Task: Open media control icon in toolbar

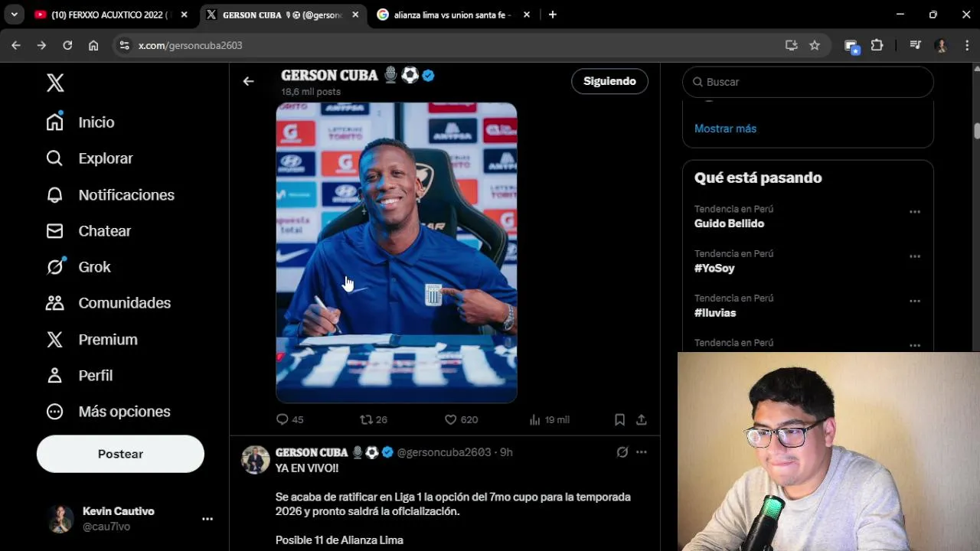Action: (915, 45)
